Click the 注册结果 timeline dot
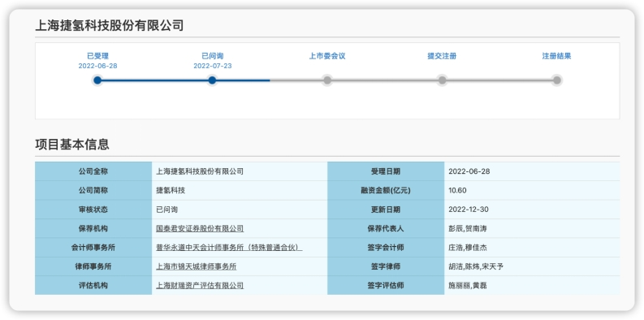This screenshot has width=644, height=320. tap(556, 80)
